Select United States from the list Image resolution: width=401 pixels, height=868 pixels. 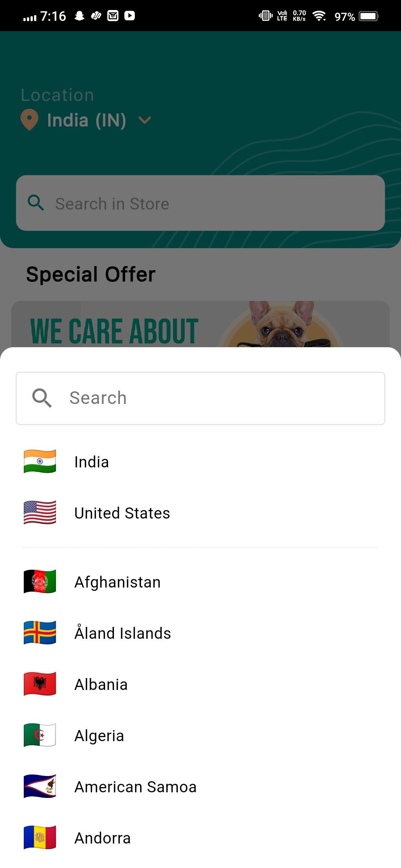coord(200,513)
